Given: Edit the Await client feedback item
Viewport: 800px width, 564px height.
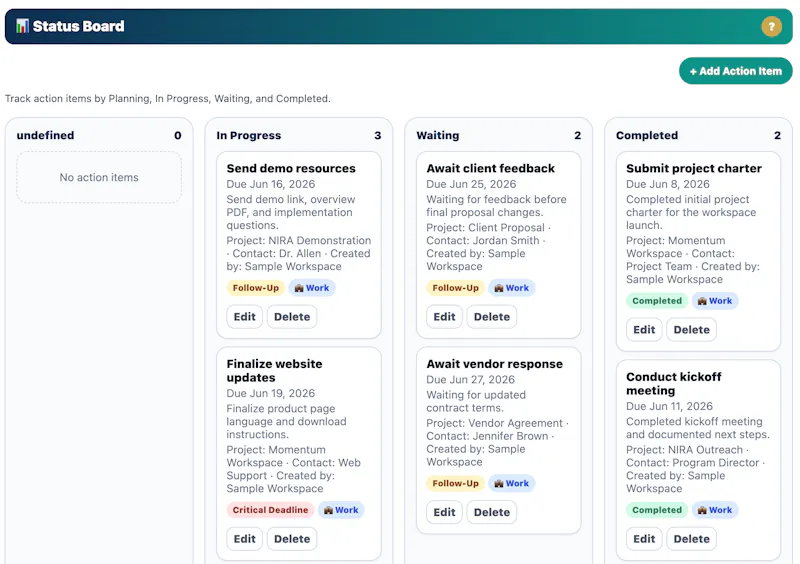Looking at the screenshot, I should pyautogui.click(x=444, y=316).
